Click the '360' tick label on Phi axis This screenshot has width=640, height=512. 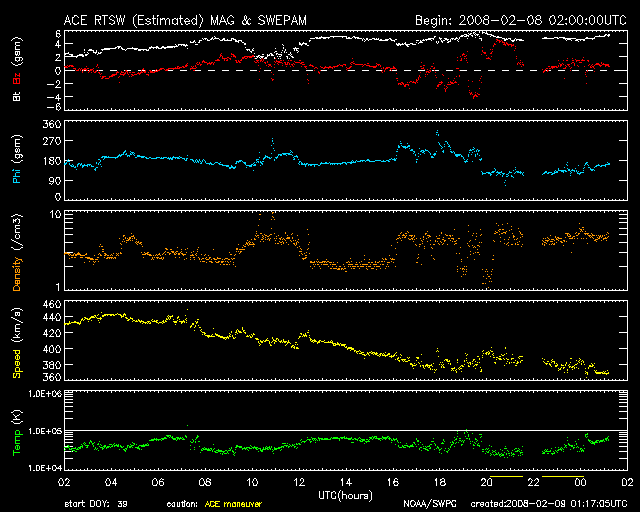52,124
